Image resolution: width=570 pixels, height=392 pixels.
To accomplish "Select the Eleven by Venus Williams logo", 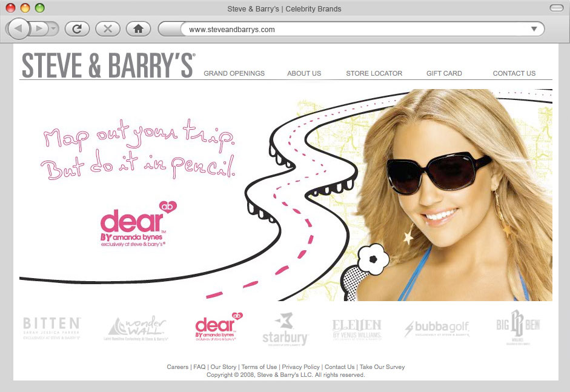I will tap(357, 330).
